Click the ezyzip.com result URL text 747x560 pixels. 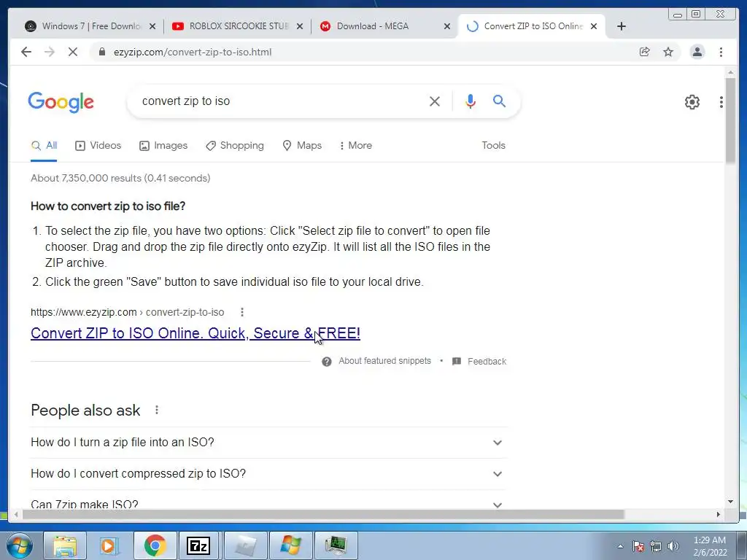pyautogui.click(x=127, y=312)
